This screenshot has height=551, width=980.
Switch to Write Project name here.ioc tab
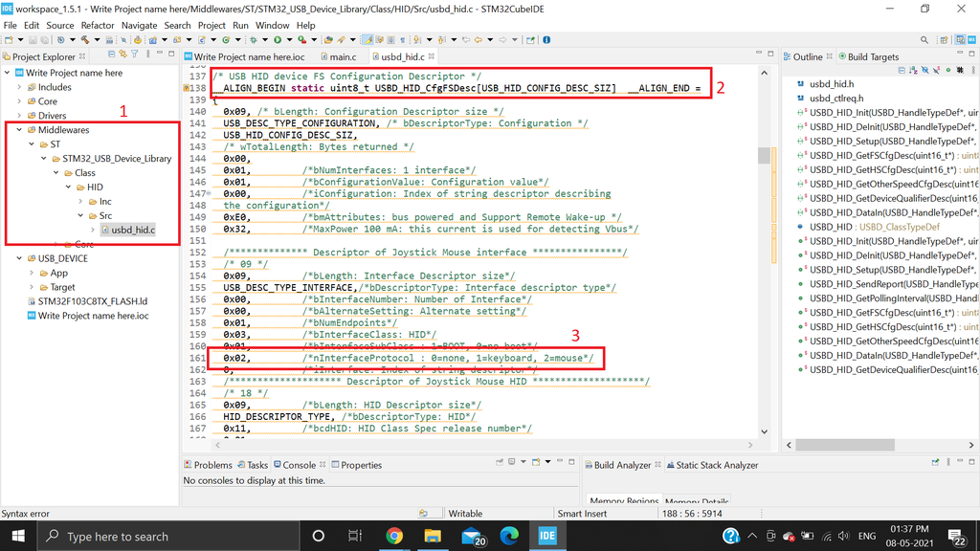[244, 56]
